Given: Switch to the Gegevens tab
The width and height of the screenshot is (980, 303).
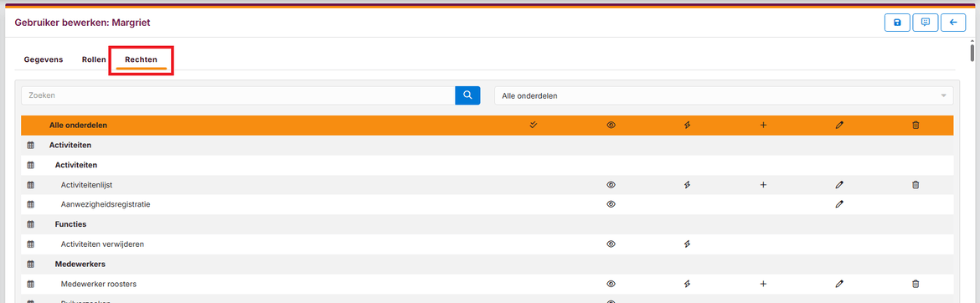Looking at the screenshot, I should tap(43, 60).
